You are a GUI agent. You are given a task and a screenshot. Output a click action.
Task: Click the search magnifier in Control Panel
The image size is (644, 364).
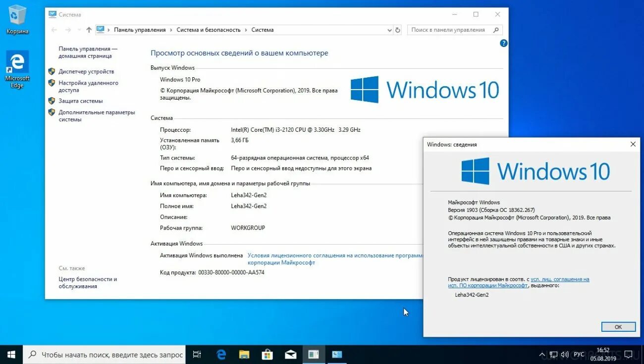[496, 30]
